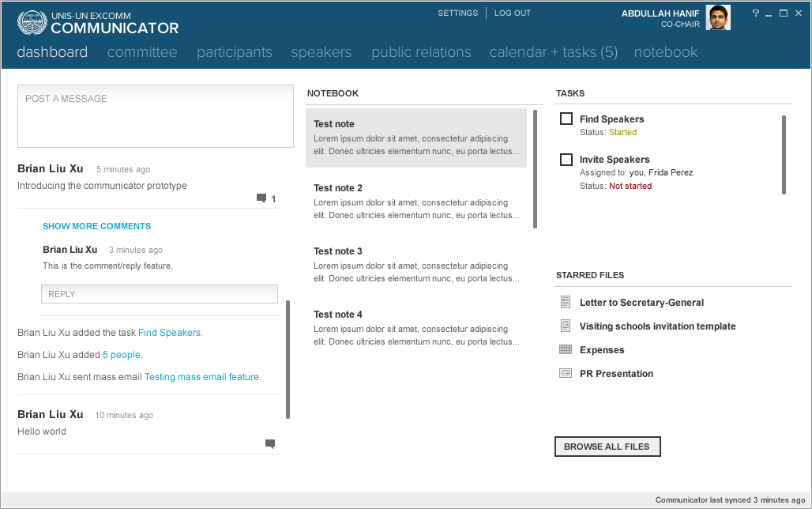812x509 pixels.
Task: Click comment bubble icon on prototype post
Action: click(x=261, y=198)
